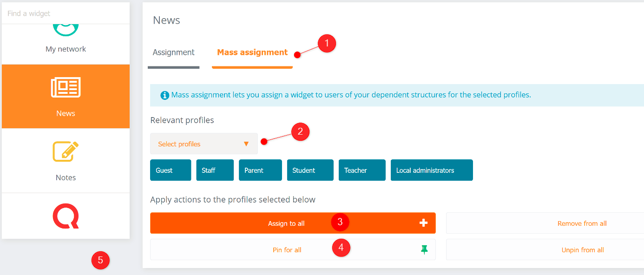Select the Student profile chip
This screenshot has height=275, width=644.
310,170
